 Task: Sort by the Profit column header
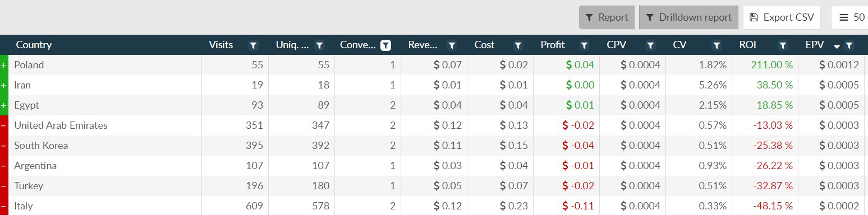[x=553, y=45]
